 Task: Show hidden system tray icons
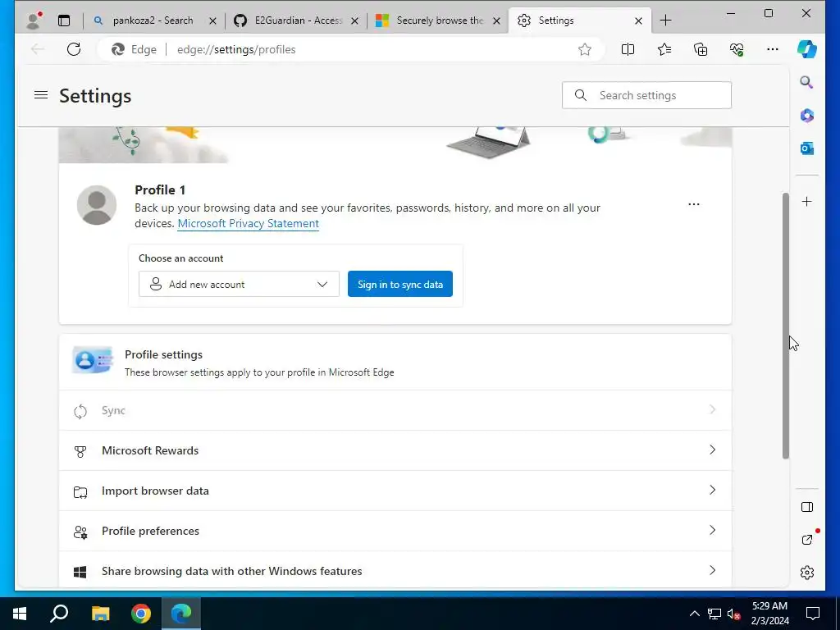click(x=694, y=614)
